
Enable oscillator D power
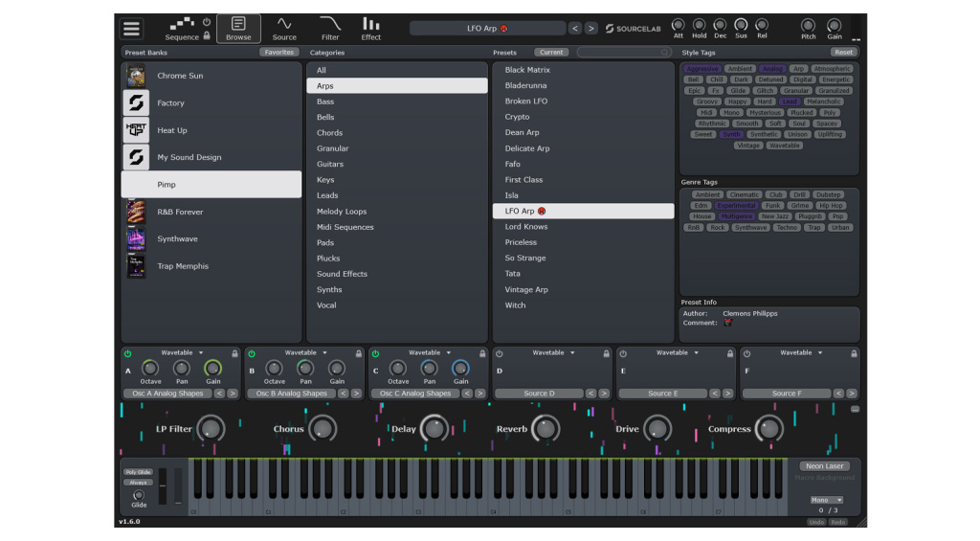499,353
